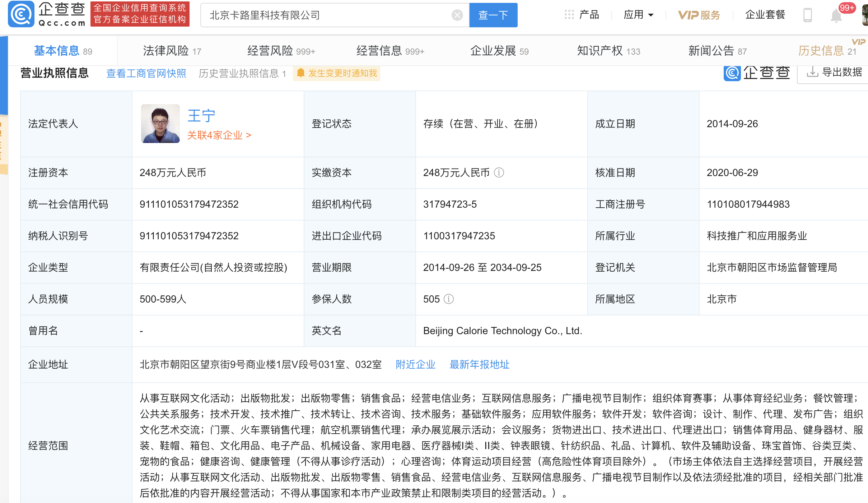
Task: Open the 附近企业 link
Action: [x=415, y=365]
